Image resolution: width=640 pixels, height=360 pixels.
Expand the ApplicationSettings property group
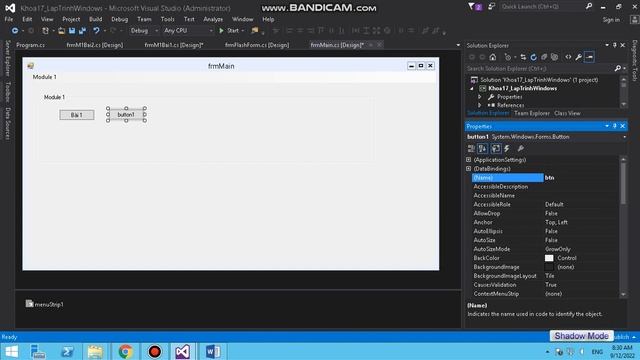[x=469, y=160]
